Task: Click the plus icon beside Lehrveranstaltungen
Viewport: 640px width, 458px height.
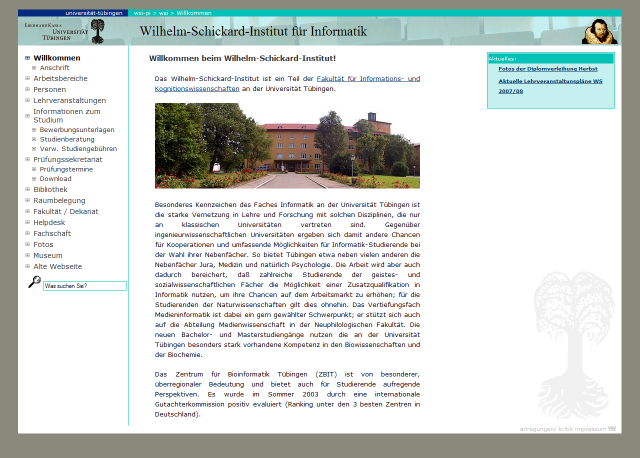Action: (27, 100)
